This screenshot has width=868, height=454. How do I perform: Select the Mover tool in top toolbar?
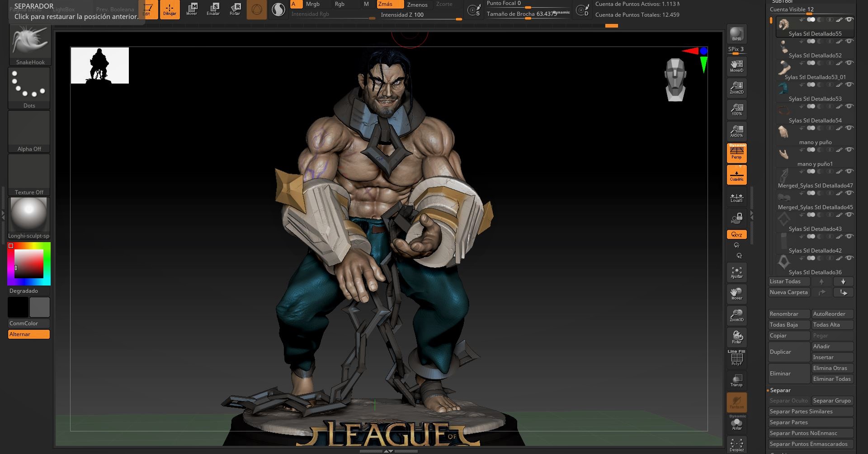click(192, 9)
